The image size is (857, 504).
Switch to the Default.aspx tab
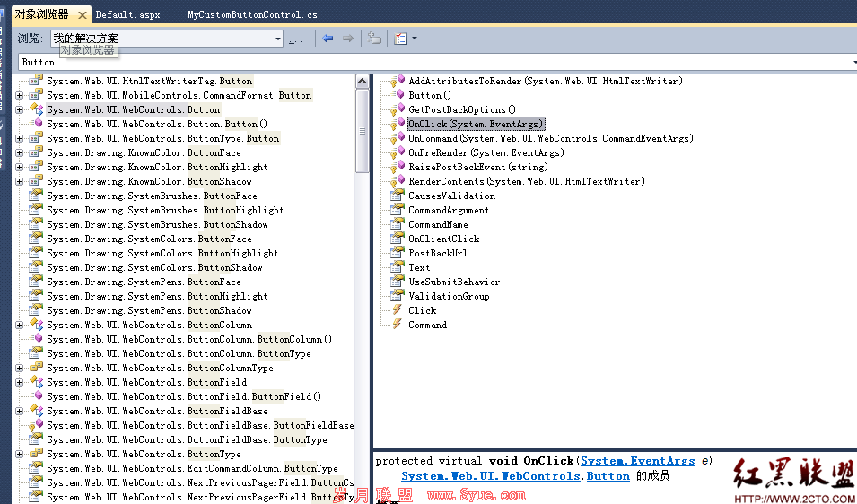click(128, 14)
